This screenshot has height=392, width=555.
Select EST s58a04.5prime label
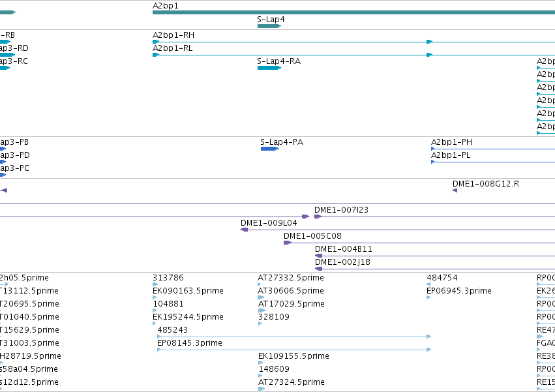click(29, 369)
